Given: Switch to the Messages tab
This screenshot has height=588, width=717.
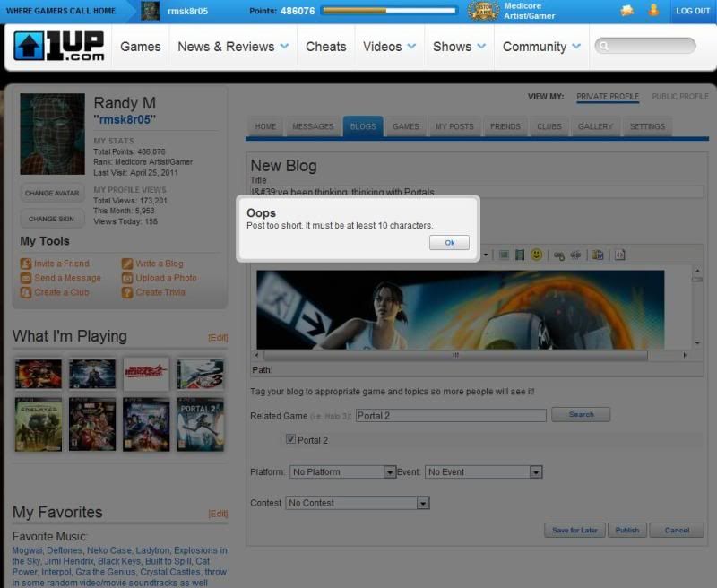Looking at the screenshot, I should tap(313, 126).
